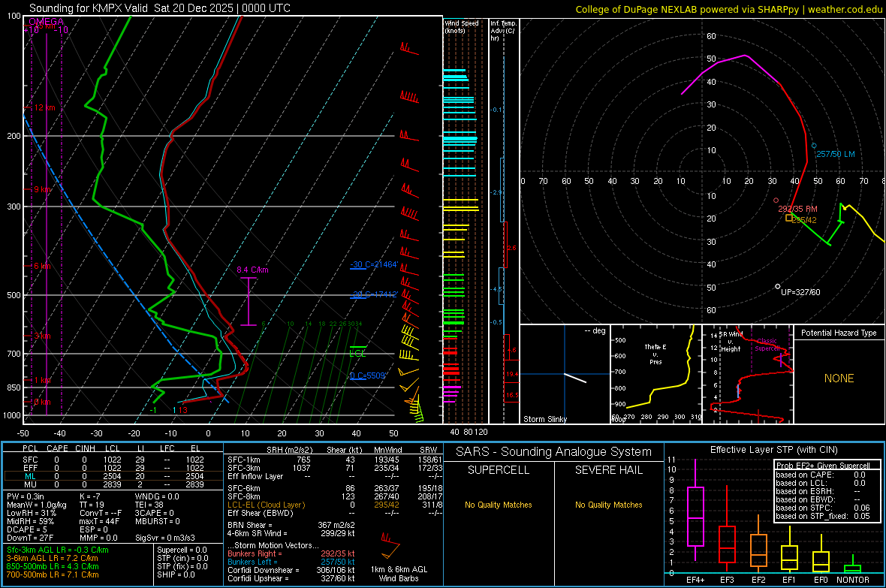Click the Sfc-3km AGL LR value
This screenshot has width=886, height=588.
click(x=58, y=550)
